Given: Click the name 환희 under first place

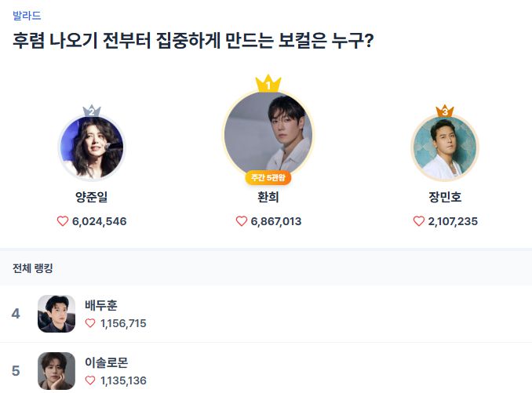Looking at the screenshot, I should 268,198.
